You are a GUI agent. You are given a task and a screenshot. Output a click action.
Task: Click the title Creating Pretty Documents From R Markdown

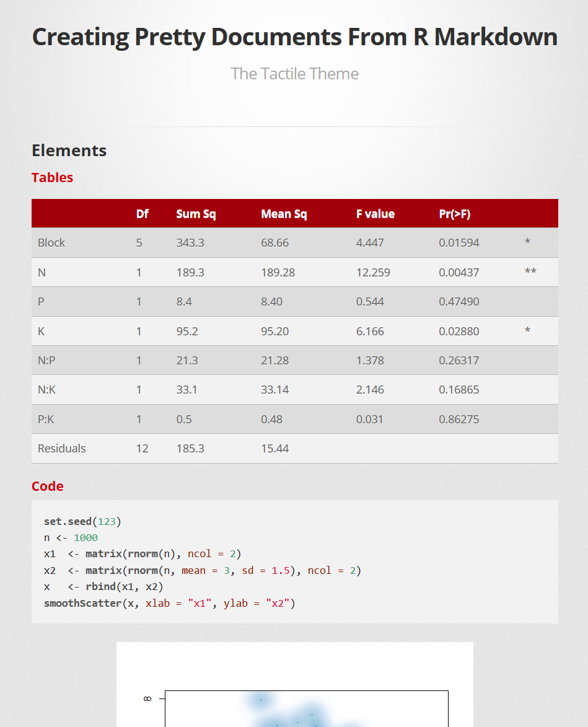pyautogui.click(x=295, y=37)
